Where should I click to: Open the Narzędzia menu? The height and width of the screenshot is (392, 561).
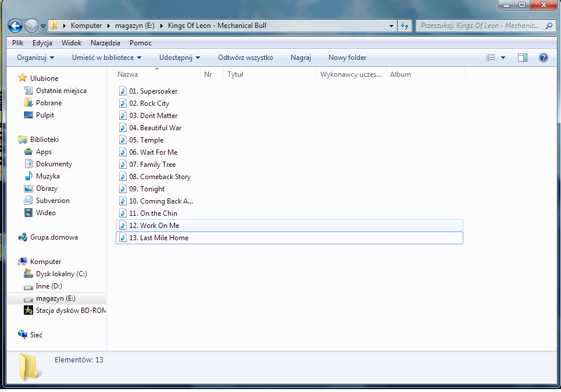coord(105,43)
